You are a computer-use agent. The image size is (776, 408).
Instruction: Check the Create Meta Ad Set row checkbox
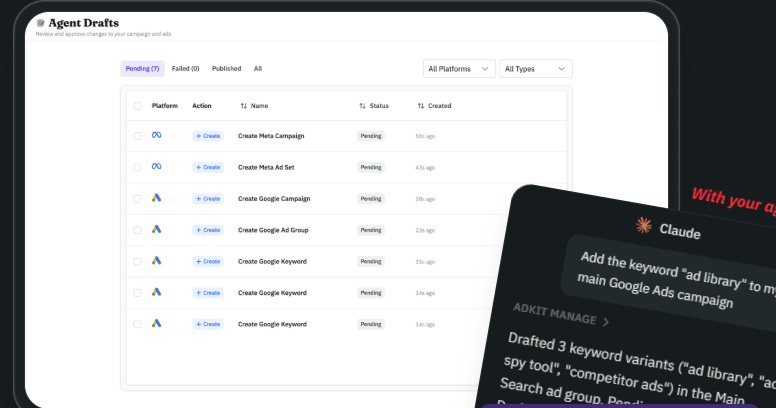137,167
